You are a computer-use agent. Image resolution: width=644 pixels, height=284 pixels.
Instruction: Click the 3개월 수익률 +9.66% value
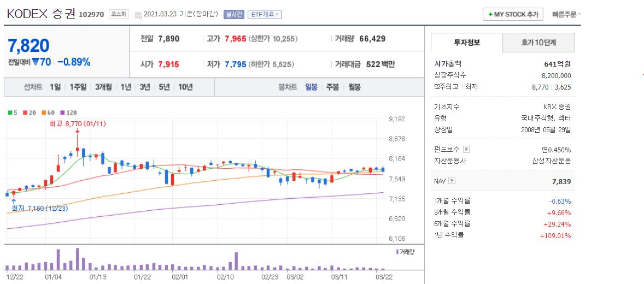559,212
